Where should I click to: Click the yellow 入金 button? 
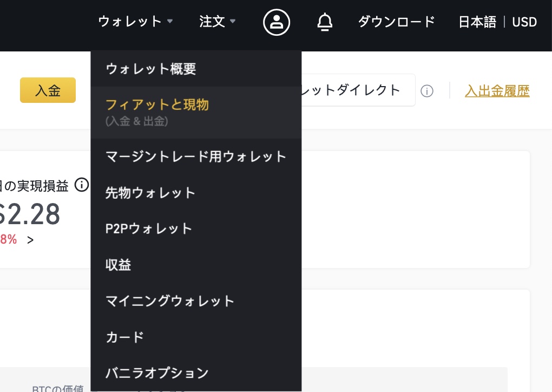48,90
